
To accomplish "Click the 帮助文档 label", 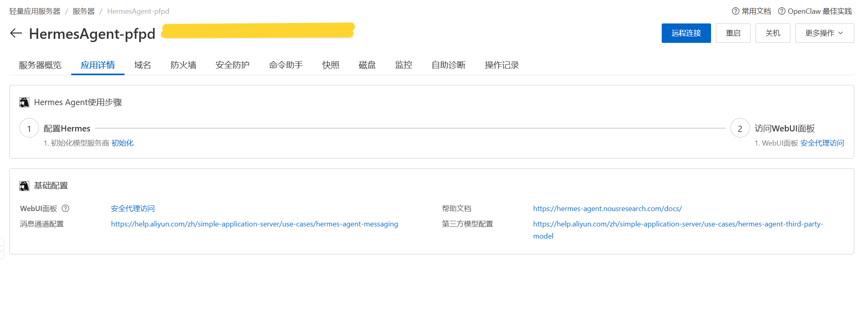I will tap(457, 209).
